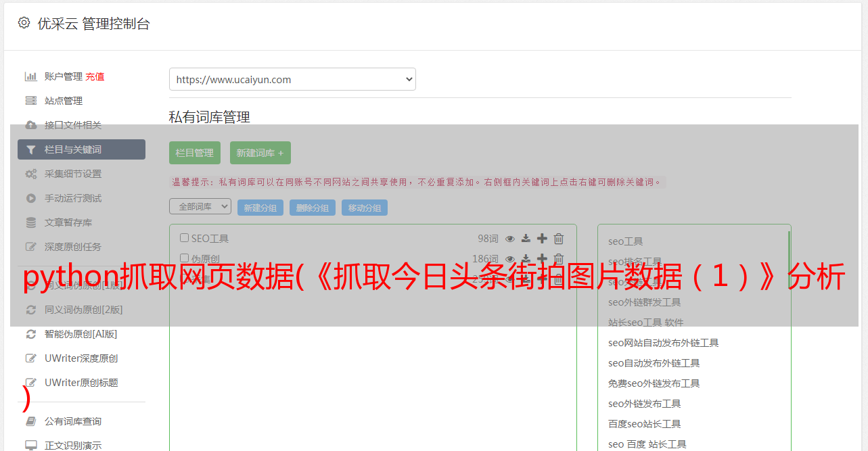The height and width of the screenshot is (451, 868).
Task: Open UWriter深度原创 in the sidebar
Action: [81, 358]
